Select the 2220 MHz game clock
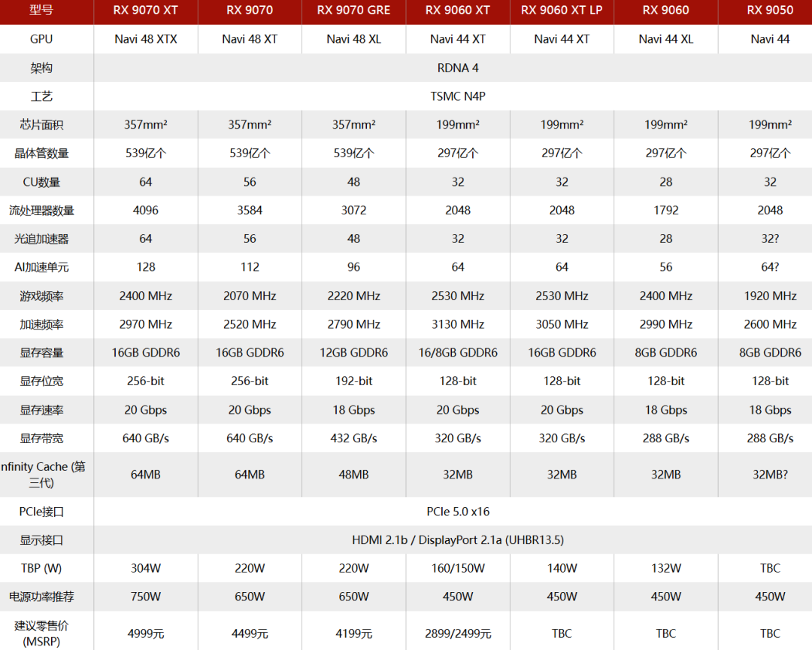Screen dimensions: 812x650 (353, 296)
